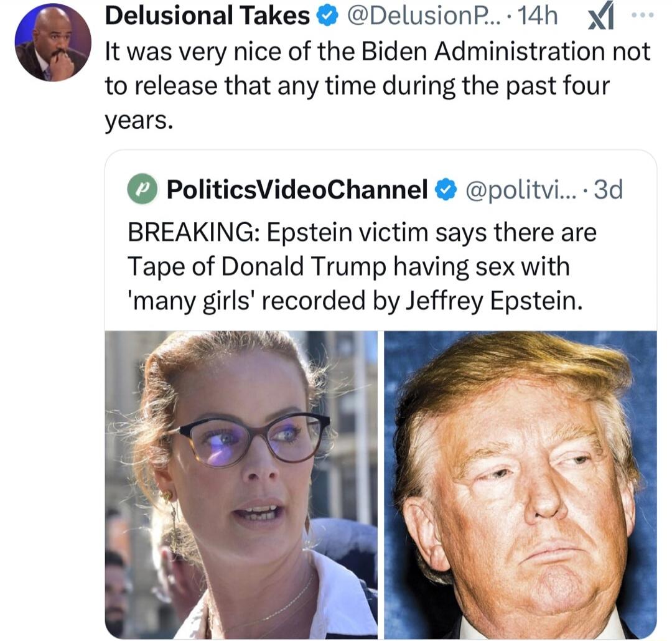Open the right photo with blue background

pos(520,485)
